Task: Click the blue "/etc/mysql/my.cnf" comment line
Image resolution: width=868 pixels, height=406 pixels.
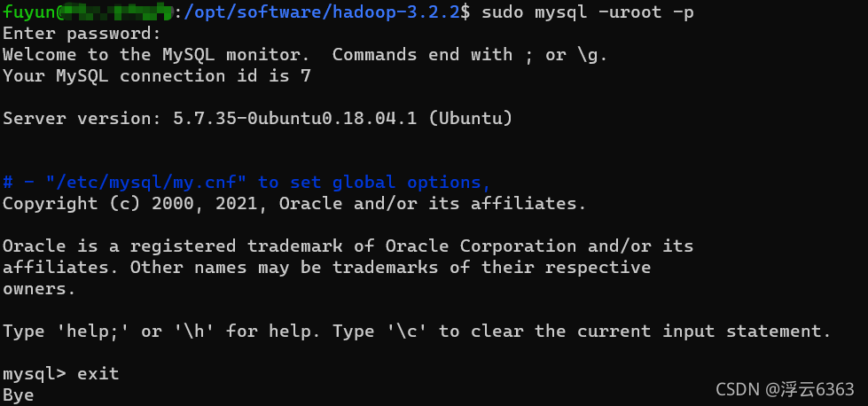Action: tap(246, 182)
